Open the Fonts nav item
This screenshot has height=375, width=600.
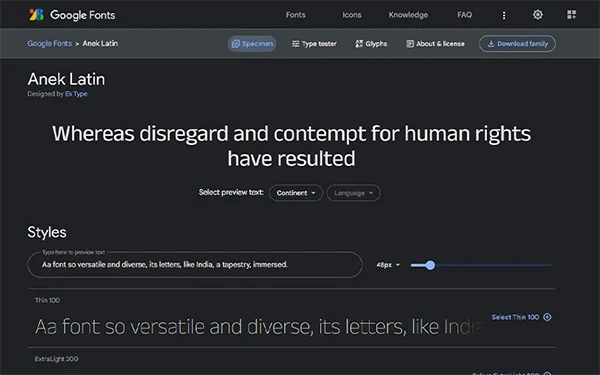[x=295, y=15]
